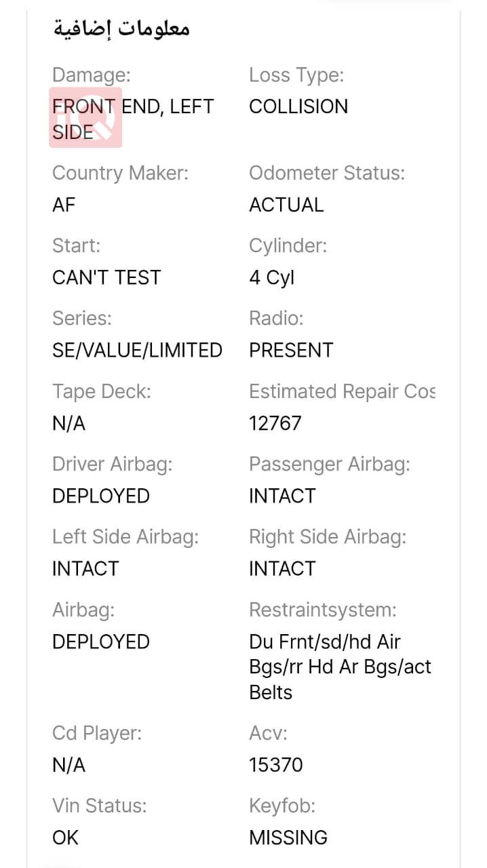Select the estimated repair cost 12767
The width and height of the screenshot is (487, 868).
click(275, 423)
